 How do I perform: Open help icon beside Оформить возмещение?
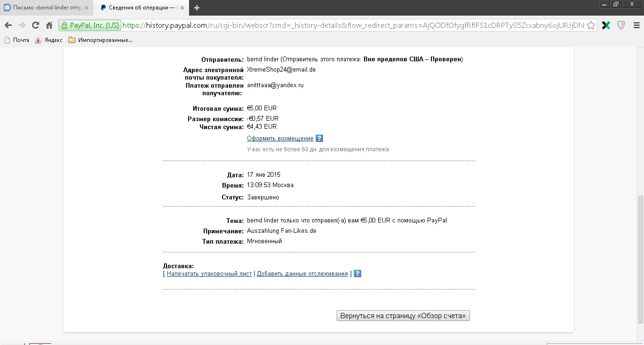pos(319,139)
